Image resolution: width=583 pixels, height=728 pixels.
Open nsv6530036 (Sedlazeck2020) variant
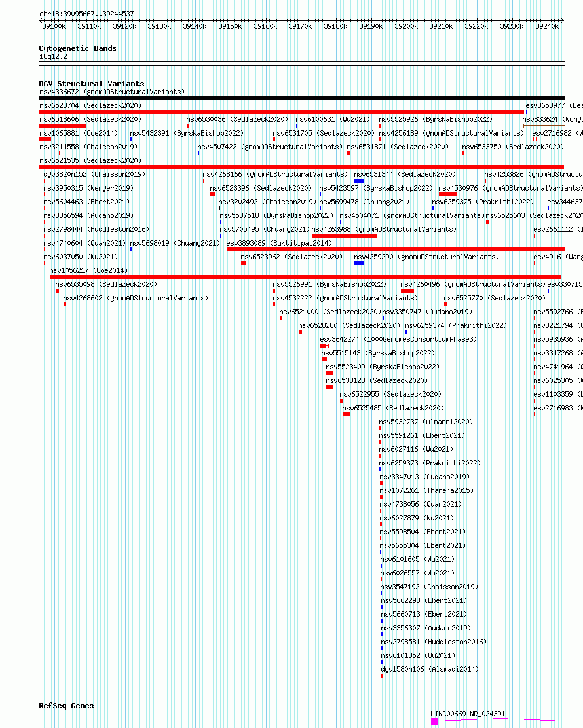point(237,120)
